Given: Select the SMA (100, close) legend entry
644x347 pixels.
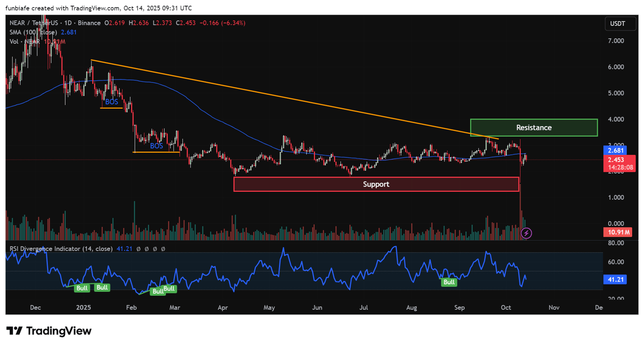Looking at the screenshot, I should [33, 32].
